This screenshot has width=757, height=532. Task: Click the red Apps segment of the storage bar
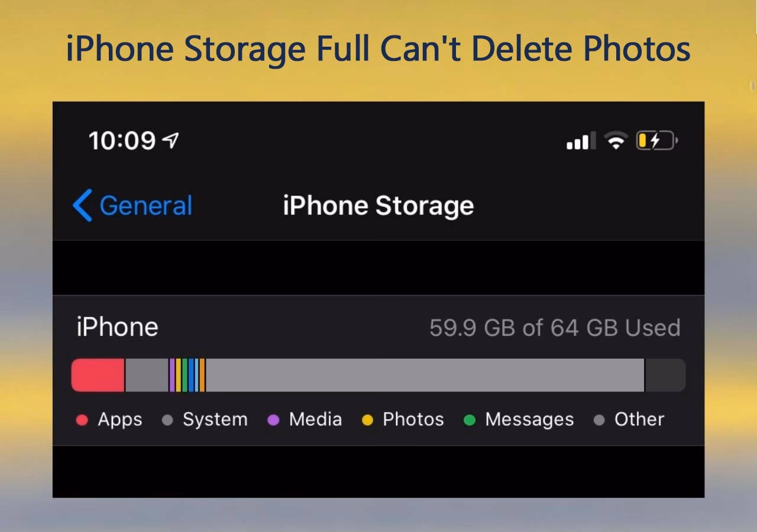point(96,375)
